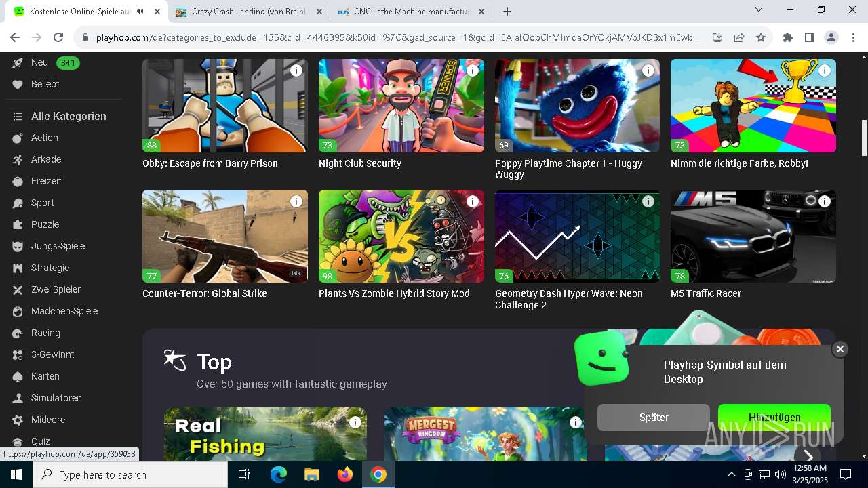This screenshot has width=868, height=488.
Task: Select the Simulatoren category icon
Action: point(18,398)
